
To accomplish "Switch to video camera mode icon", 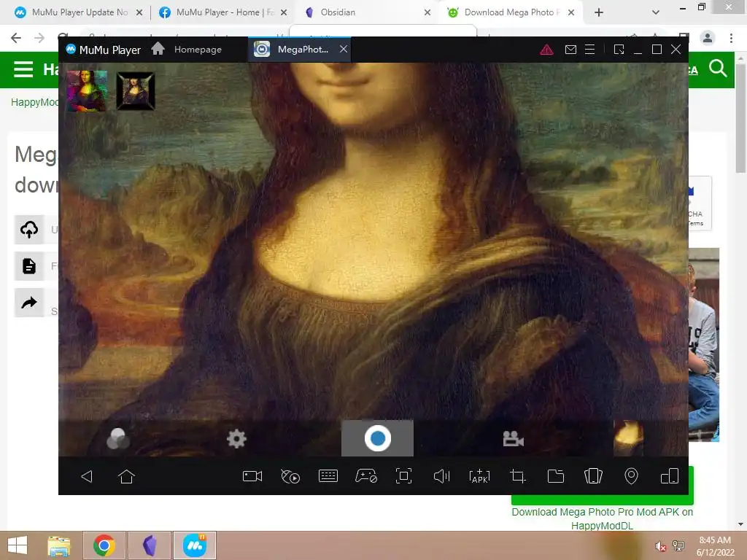I will (x=513, y=438).
